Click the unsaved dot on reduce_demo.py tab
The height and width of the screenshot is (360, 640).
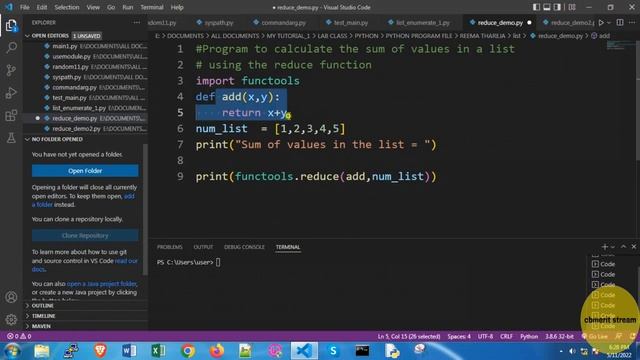(529, 23)
